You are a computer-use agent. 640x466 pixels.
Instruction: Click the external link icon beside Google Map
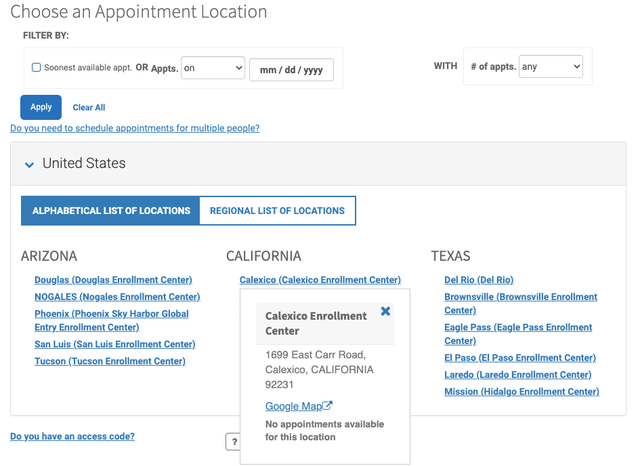click(327, 406)
